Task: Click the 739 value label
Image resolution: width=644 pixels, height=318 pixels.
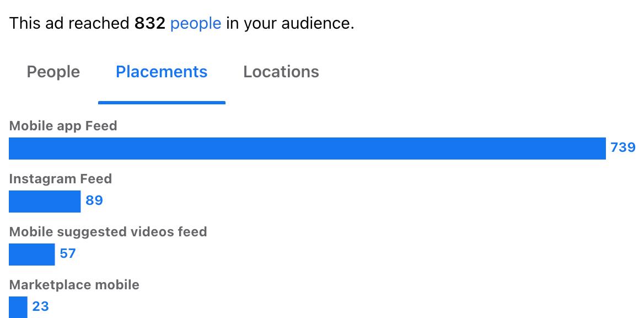Action: [x=623, y=147]
